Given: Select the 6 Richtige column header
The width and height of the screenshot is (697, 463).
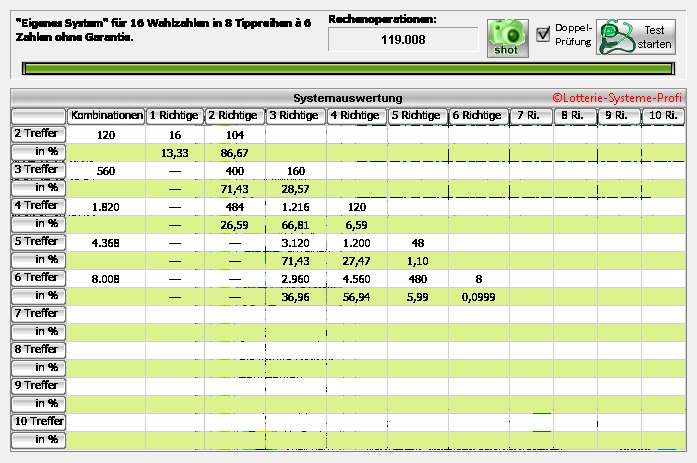Looking at the screenshot, I should tap(477, 116).
